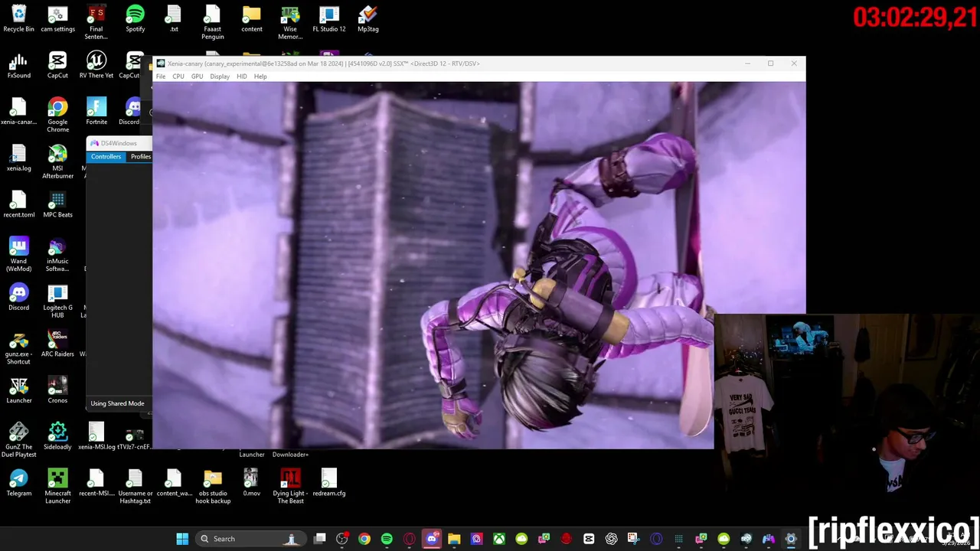Open the HID menu in Xenia-canary
The height and width of the screenshot is (551, 980).
click(242, 77)
